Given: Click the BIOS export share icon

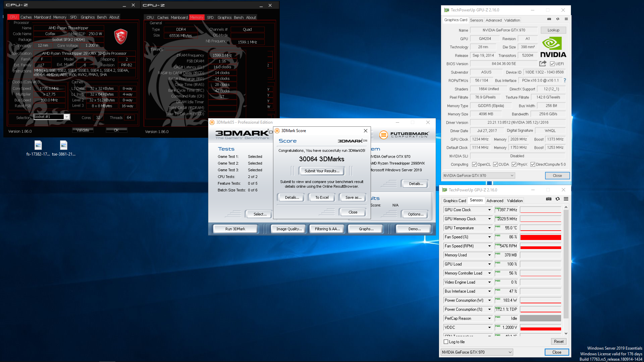Looking at the screenshot, I should [543, 63].
